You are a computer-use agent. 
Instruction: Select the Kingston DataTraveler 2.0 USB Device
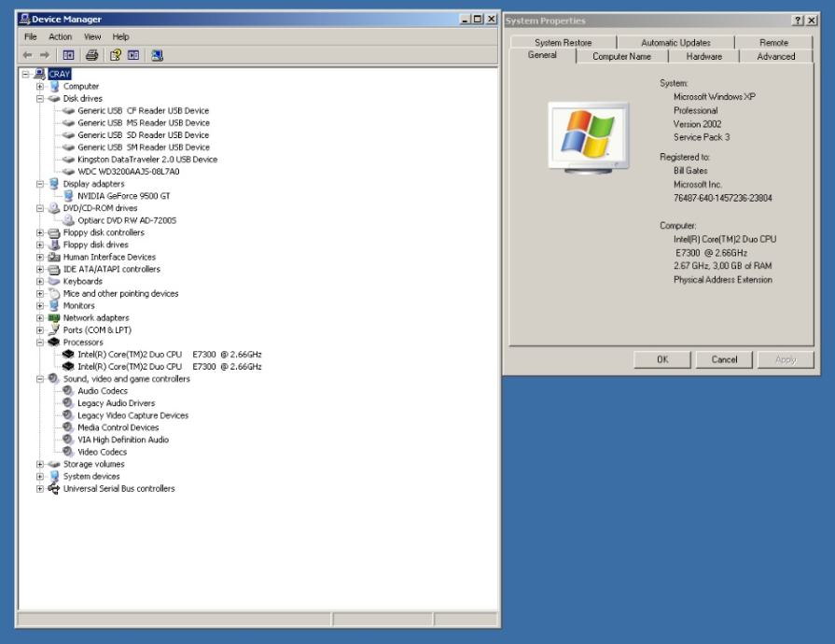[x=146, y=160]
